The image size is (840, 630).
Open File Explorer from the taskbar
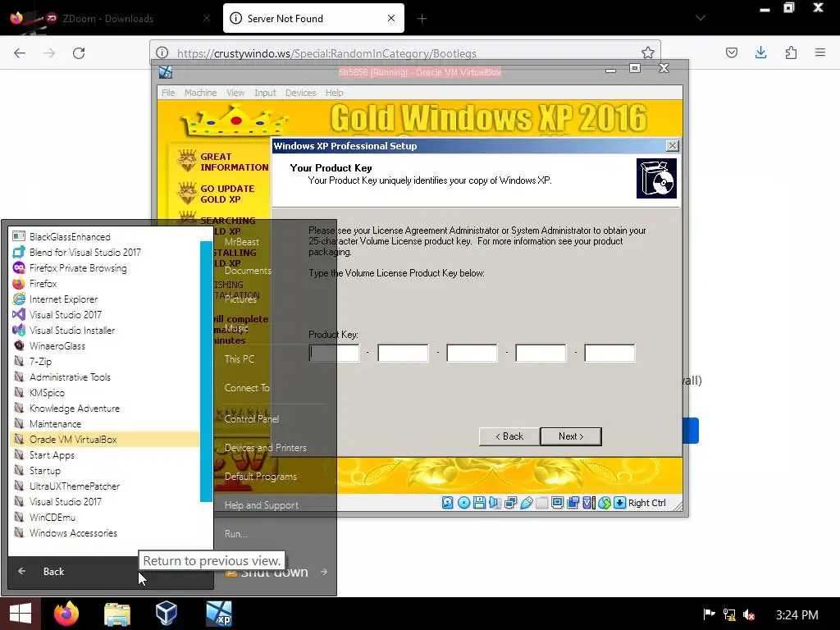(x=116, y=614)
